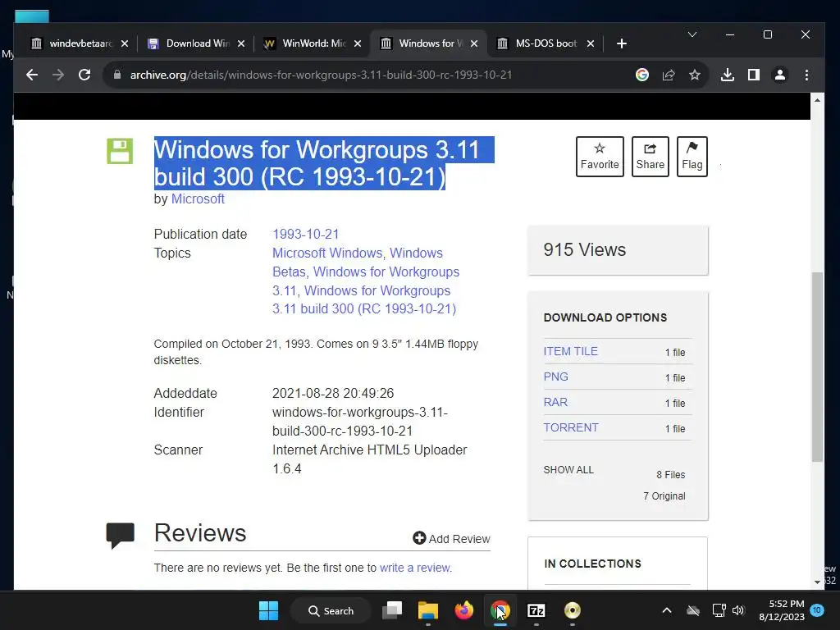
Task: Open the Microsoft creator link
Action: [x=198, y=199]
